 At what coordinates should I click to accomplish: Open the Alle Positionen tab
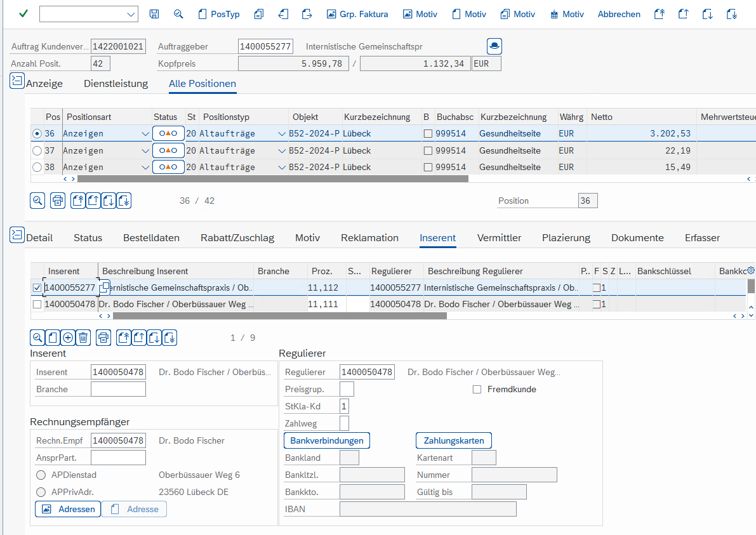(202, 83)
